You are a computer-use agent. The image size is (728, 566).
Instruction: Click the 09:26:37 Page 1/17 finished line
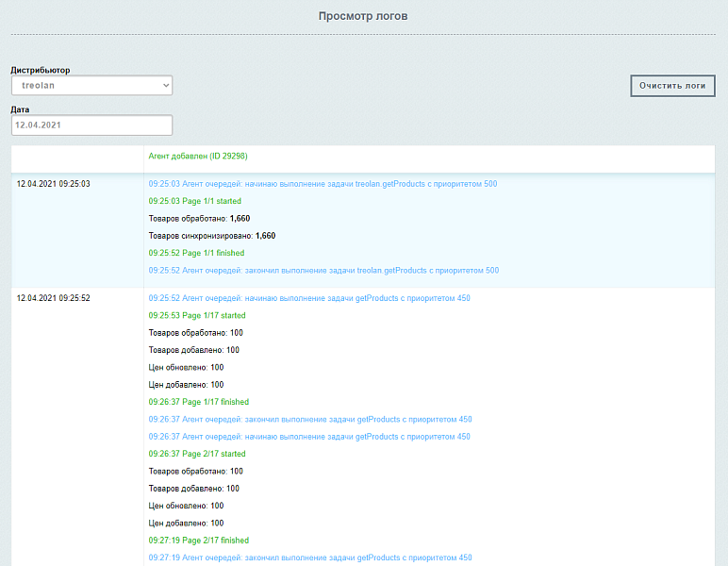[198, 402]
